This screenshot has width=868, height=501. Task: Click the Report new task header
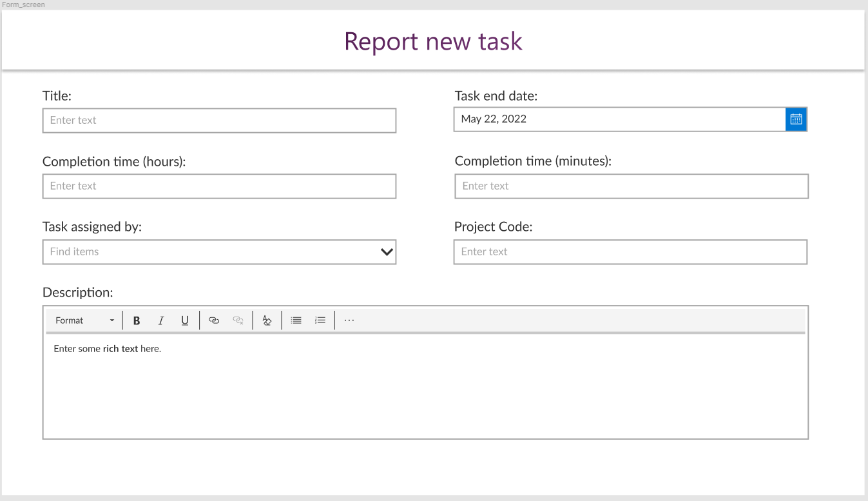433,41
